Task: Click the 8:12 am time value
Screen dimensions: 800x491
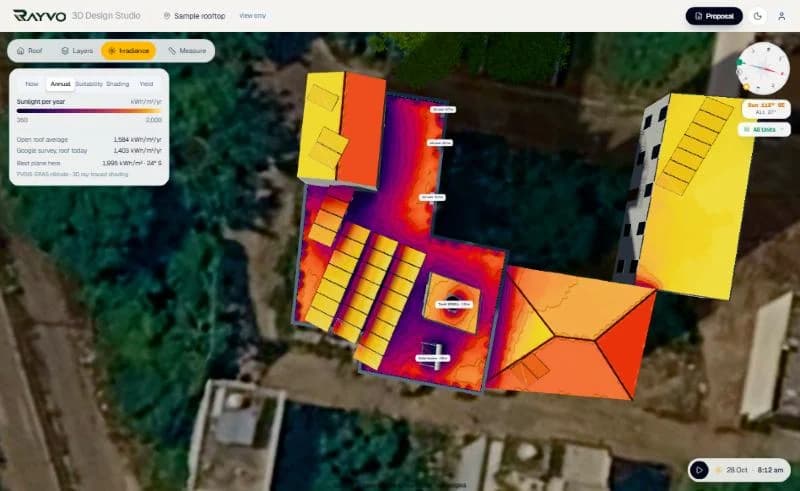Action: 770,470
